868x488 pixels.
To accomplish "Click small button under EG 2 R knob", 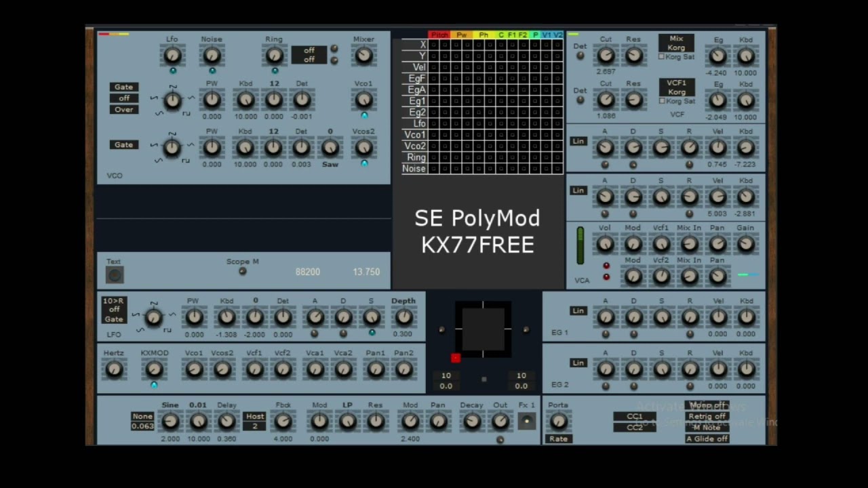I will 690,386.
